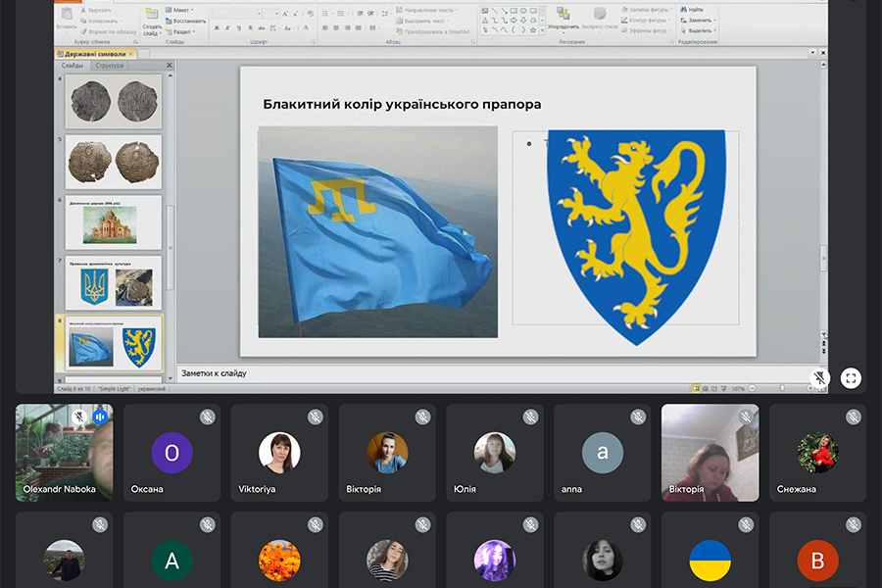Open the Макет (Layout) dropdown
The image size is (882, 588).
click(x=182, y=10)
